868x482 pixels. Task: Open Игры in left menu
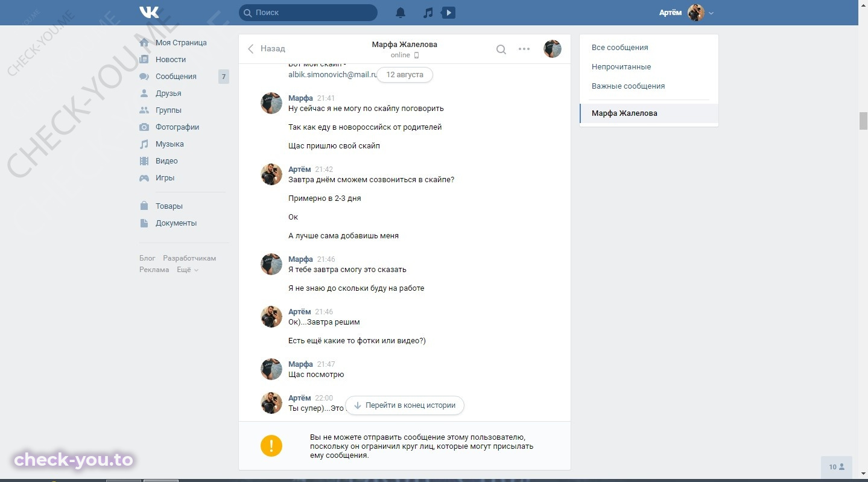[x=165, y=178]
